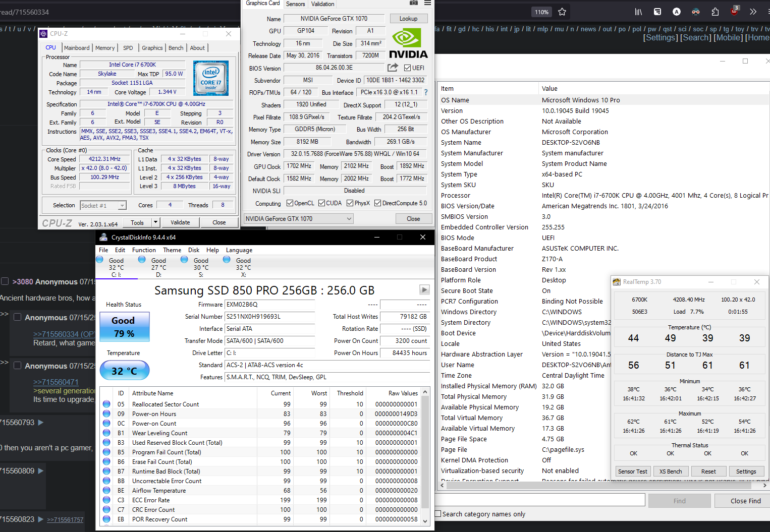770x532 pixels.
Task: Click the SMART attribute list vertical scrollbar
Action: (425, 456)
